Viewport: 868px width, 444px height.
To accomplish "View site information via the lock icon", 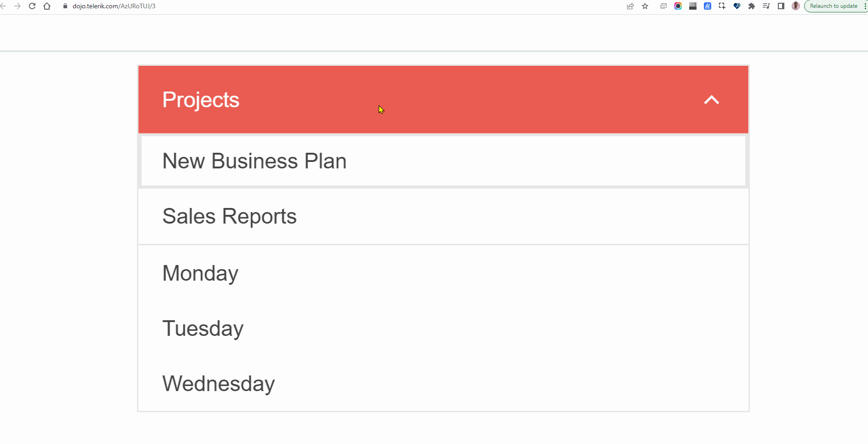I will (x=65, y=6).
